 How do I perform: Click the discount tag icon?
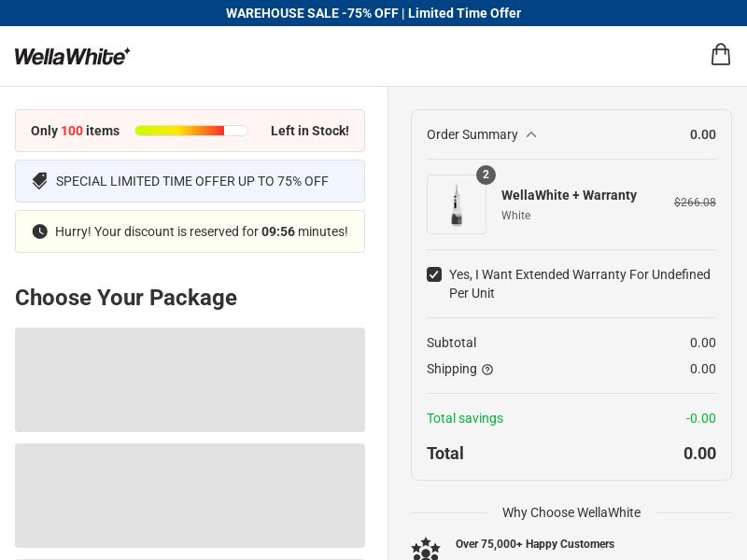point(39,181)
